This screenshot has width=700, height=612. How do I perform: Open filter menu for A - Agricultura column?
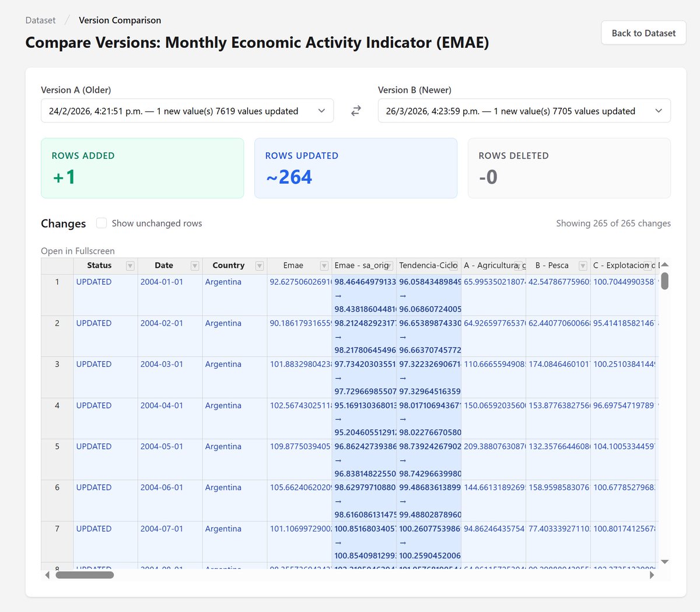[x=518, y=266]
